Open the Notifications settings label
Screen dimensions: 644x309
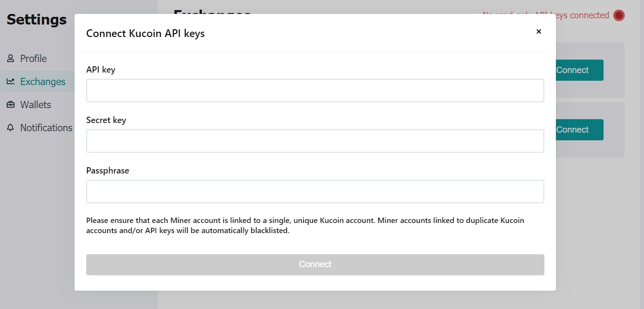click(x=46, y=128)
